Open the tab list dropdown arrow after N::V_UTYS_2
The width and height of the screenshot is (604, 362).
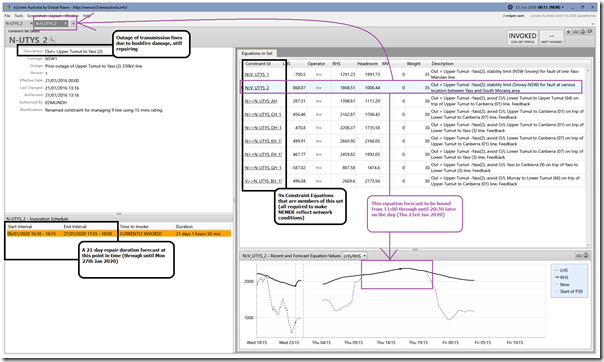pyautogui.click(x=73, y=24)
